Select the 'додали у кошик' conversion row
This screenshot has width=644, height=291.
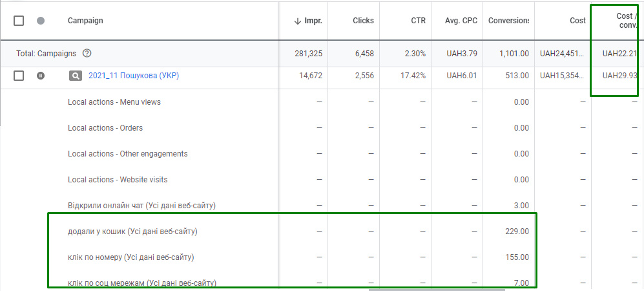(132, 231)
